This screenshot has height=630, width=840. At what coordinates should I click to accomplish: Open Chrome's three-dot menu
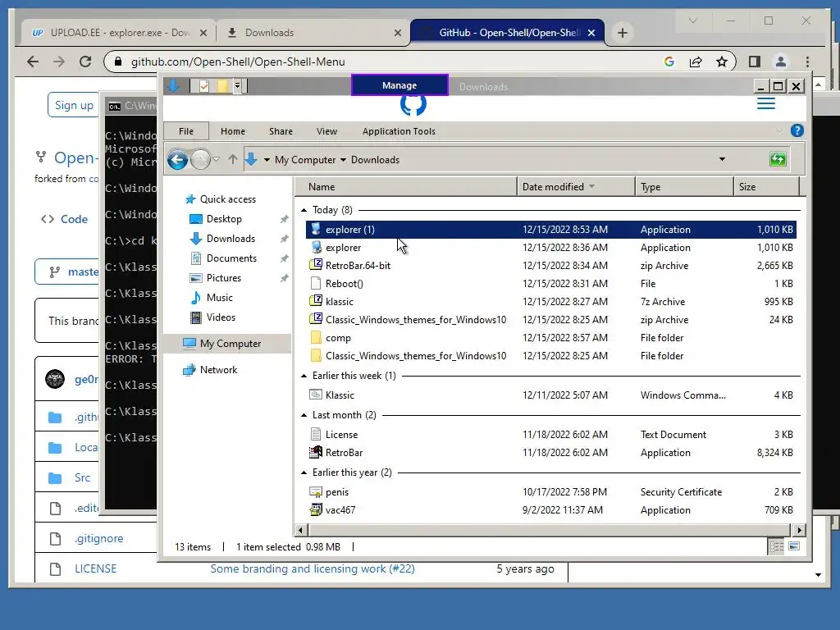pos(807,62)
